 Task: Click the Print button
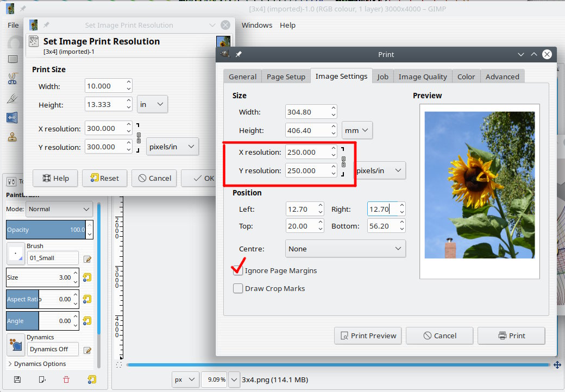[511, 336]
